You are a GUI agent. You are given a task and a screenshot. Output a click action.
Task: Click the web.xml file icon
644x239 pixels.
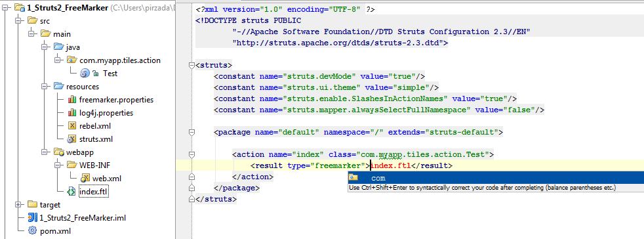[x=85, y=179]
